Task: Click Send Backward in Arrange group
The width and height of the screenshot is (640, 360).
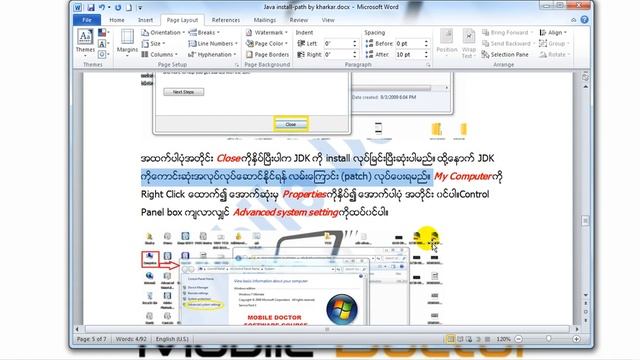Action: [x=508, y=44]
